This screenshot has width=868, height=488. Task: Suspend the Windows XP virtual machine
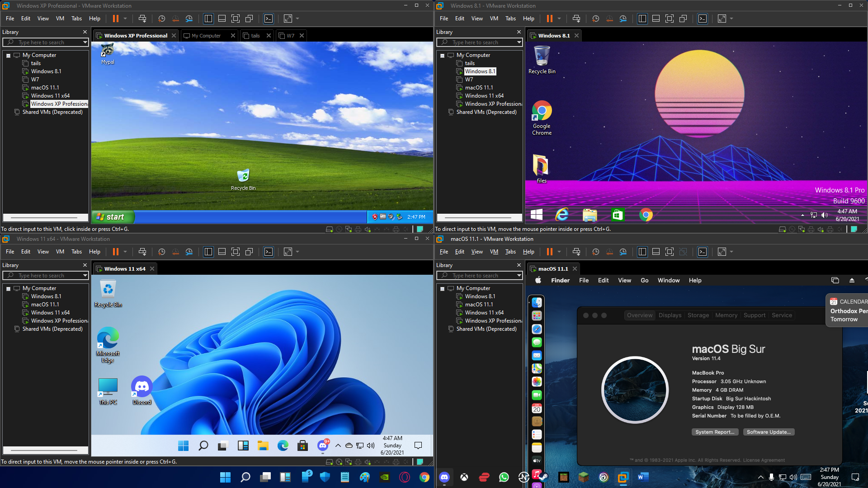(x=116, y=19)
